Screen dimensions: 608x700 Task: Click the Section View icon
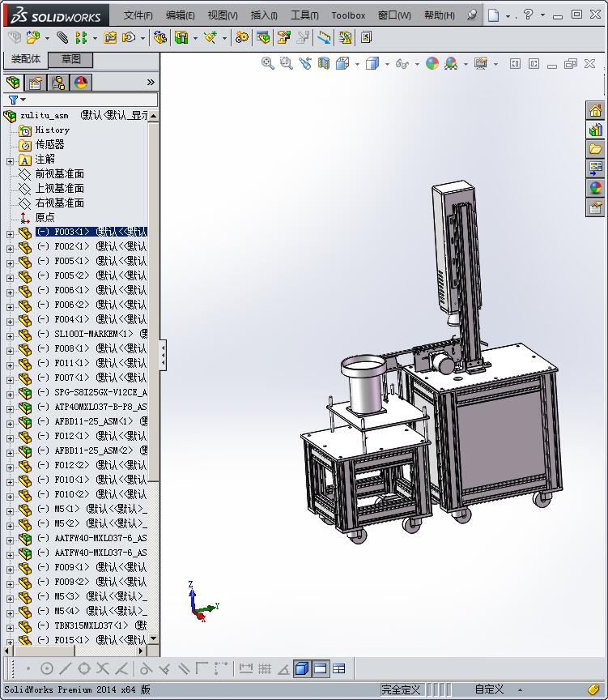coord(324,63)
